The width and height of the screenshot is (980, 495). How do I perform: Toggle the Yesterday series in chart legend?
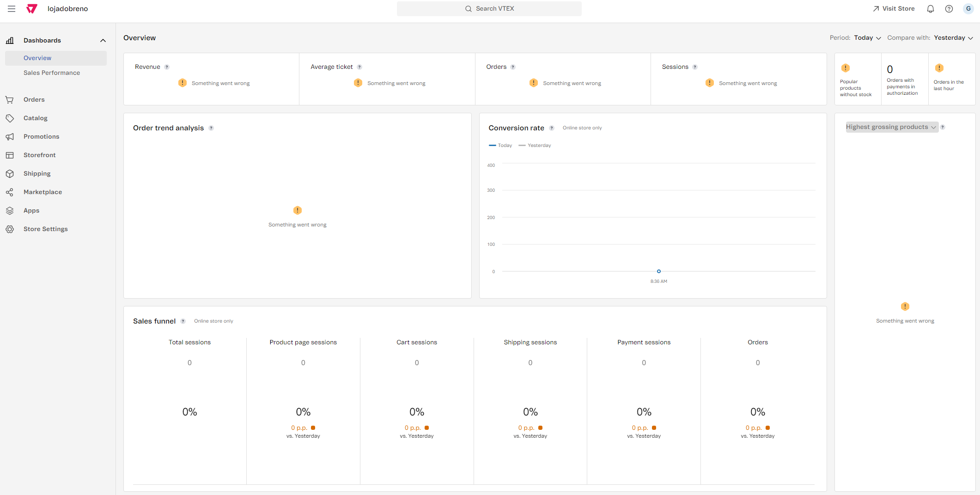535,146
